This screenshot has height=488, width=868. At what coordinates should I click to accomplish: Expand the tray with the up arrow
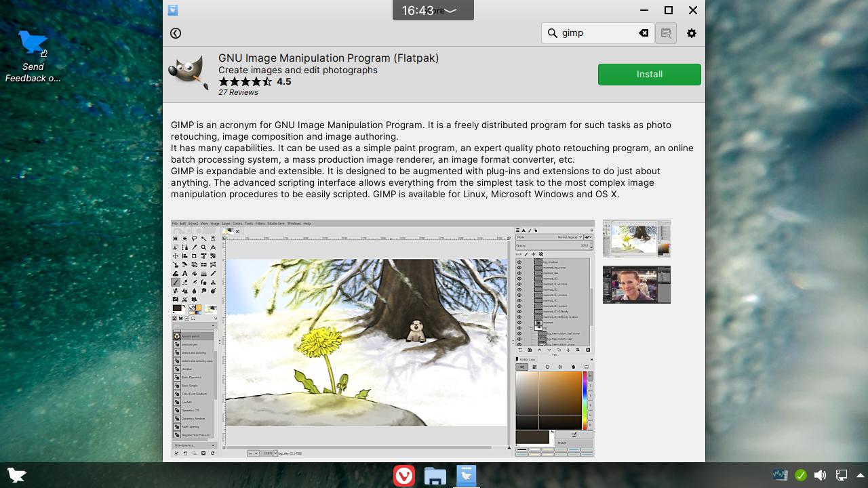[x=861, y=475]
